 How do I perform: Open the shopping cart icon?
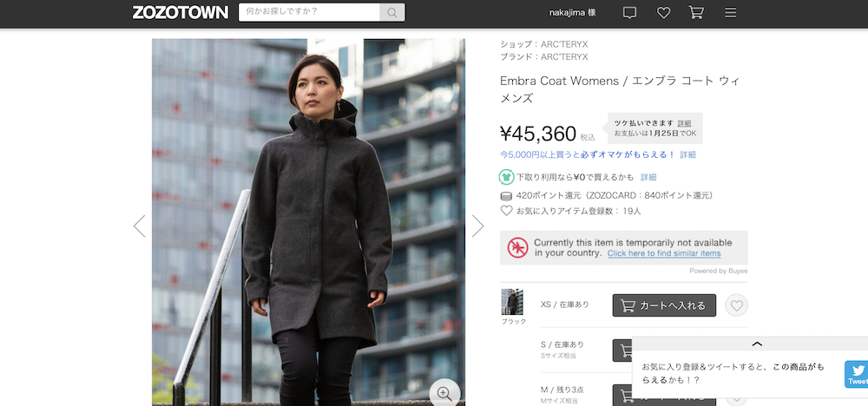(x=696, y=13)
